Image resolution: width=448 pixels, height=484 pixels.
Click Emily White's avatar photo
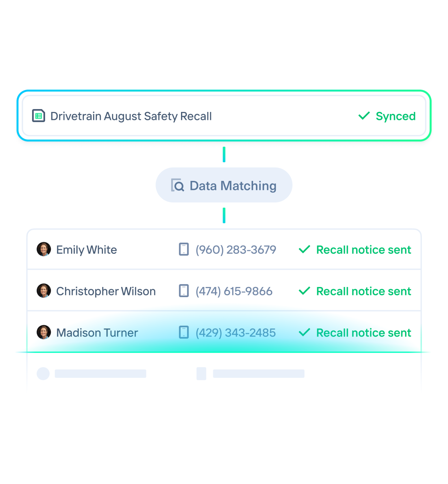click(44, 249)
